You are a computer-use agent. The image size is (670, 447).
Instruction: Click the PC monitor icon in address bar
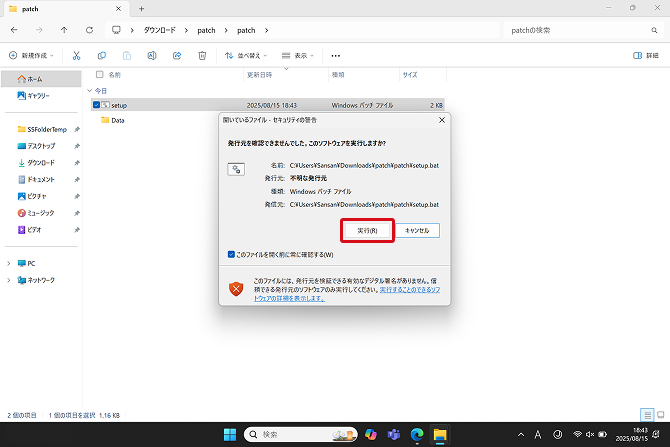coord(116,30)
